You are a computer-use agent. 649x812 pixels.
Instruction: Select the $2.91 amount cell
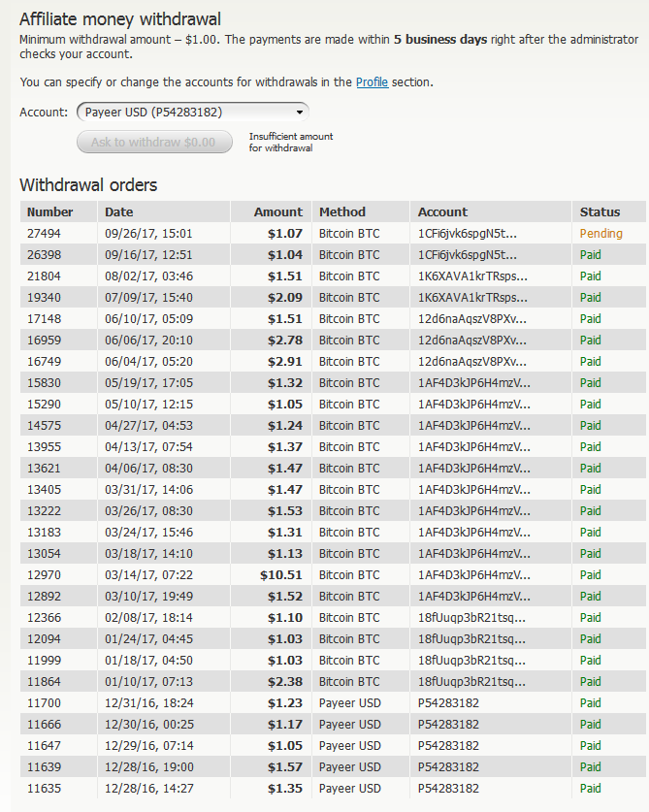(285, 362)
